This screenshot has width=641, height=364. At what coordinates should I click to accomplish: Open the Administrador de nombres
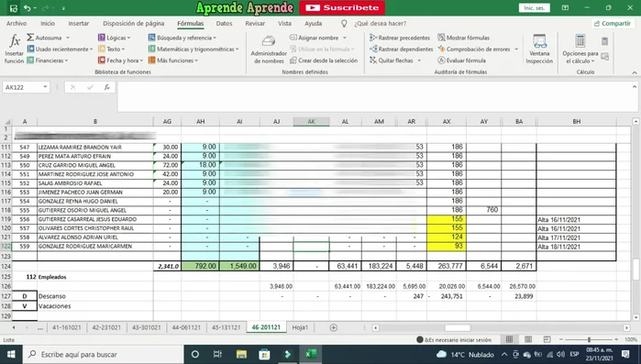click(269, 50)
